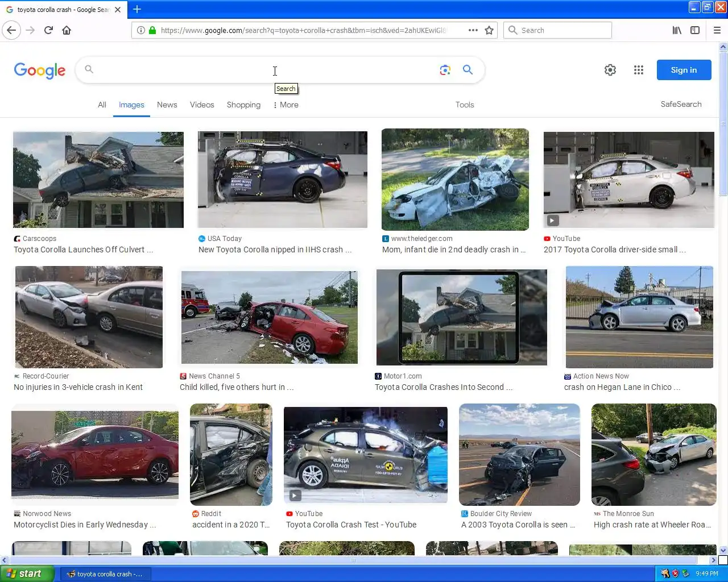Switch to the Videos tab
728x582 pixels.
202,105
